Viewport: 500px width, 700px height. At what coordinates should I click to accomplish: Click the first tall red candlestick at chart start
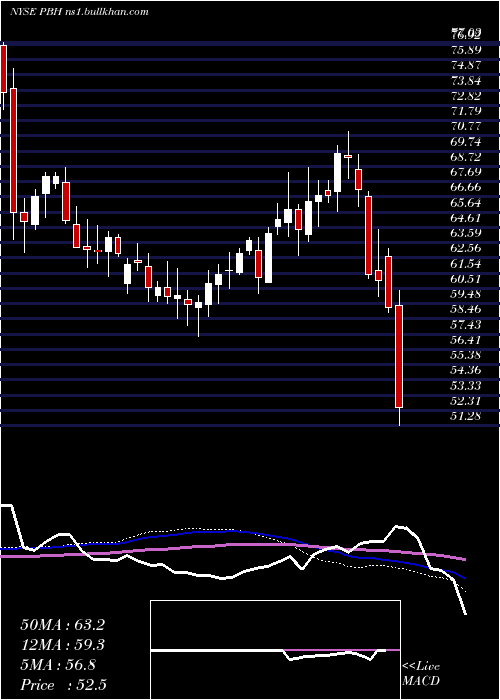pyautogui.click(x=4, y=69)
